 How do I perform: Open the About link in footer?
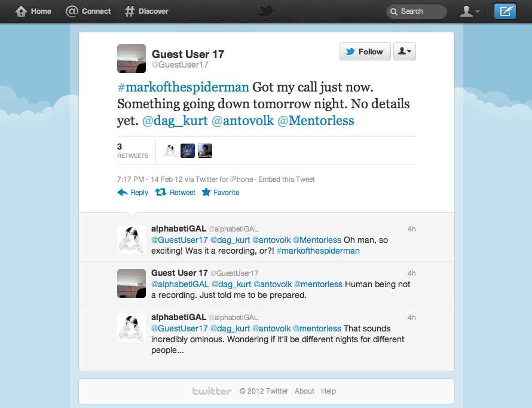click(x=304, y=391)
